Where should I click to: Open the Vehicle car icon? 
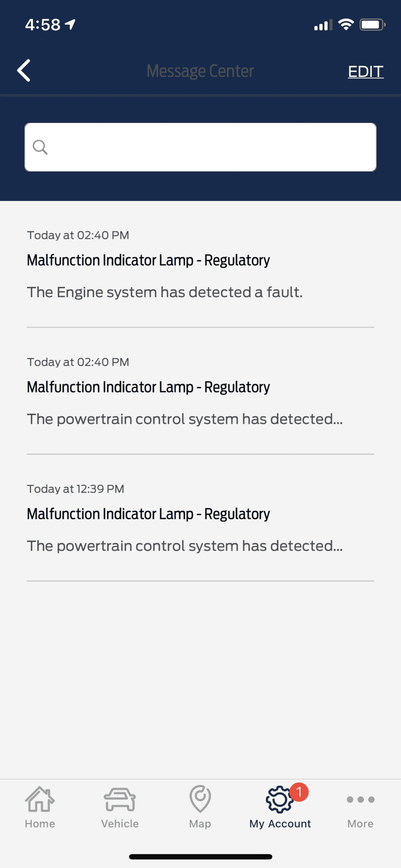pos(120,799)
